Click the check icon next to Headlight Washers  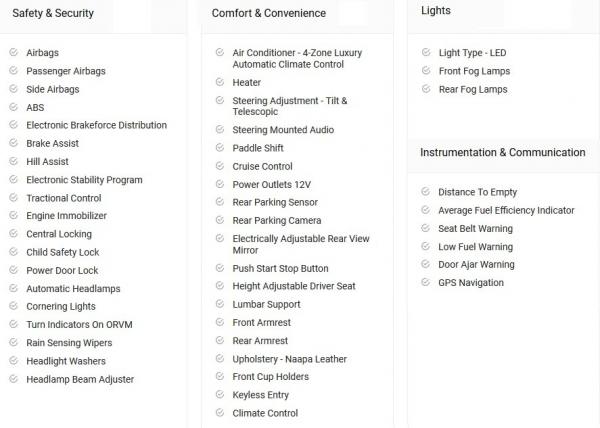coord(13,361)
